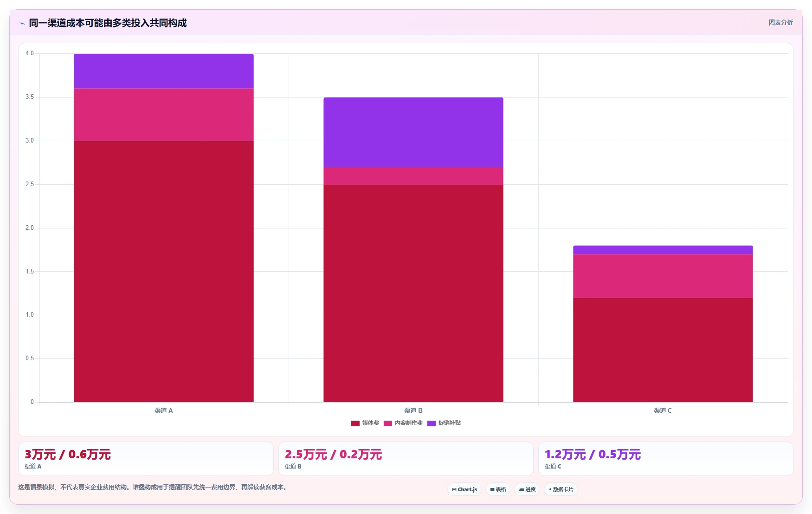Click the 内容制作费 segment of 渠道 C
The image size is (812, 514).
(x=663, y=276)
